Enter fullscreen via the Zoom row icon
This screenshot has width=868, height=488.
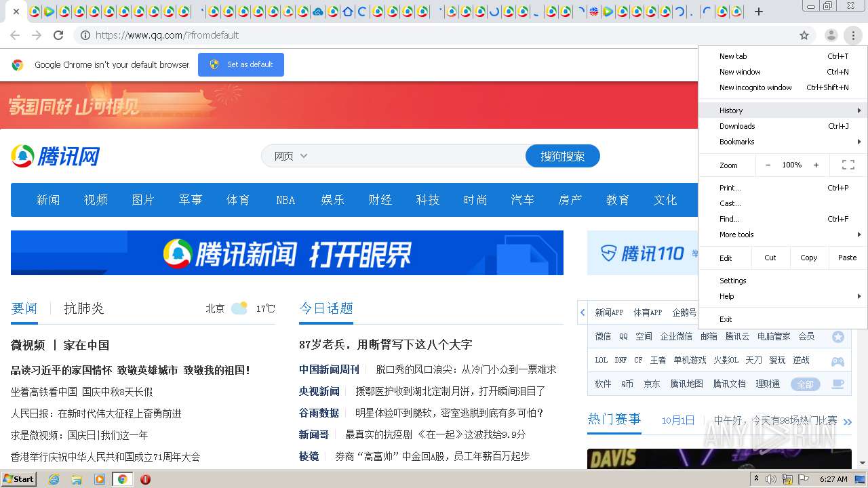[x=848, y=165]
